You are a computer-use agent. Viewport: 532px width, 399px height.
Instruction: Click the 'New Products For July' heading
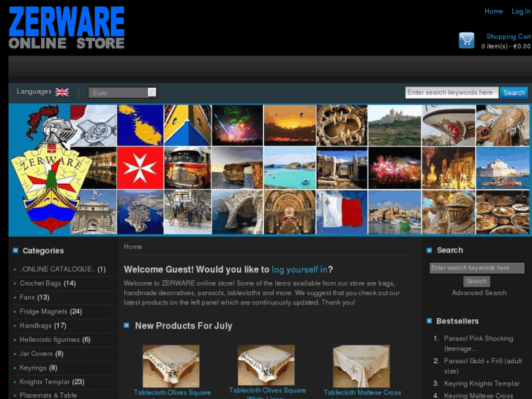coord(184,326)
